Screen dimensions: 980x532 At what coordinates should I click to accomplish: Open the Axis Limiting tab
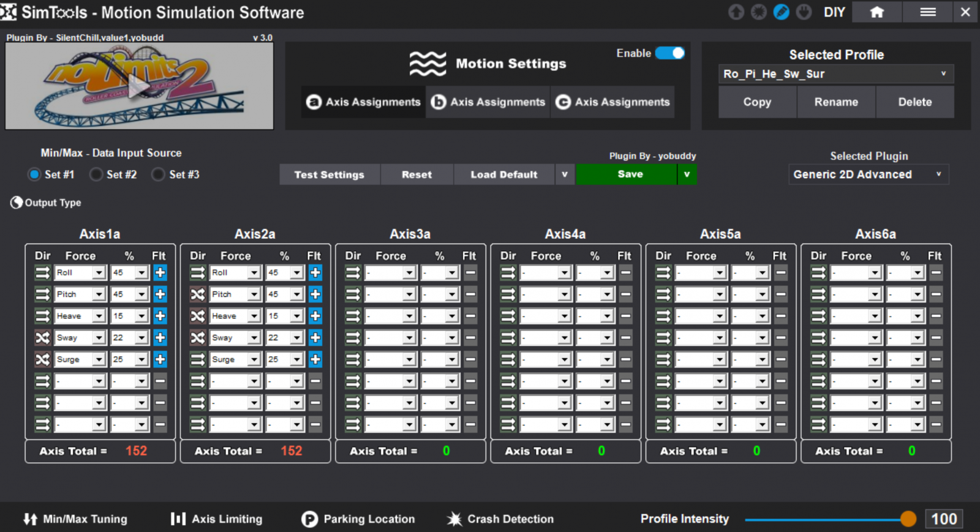216,519
